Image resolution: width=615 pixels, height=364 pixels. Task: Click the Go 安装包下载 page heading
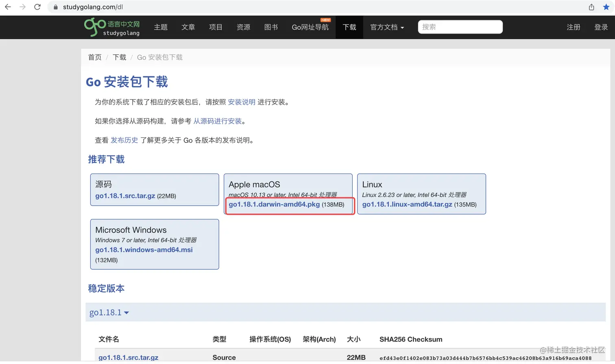(x=126, y=82)
